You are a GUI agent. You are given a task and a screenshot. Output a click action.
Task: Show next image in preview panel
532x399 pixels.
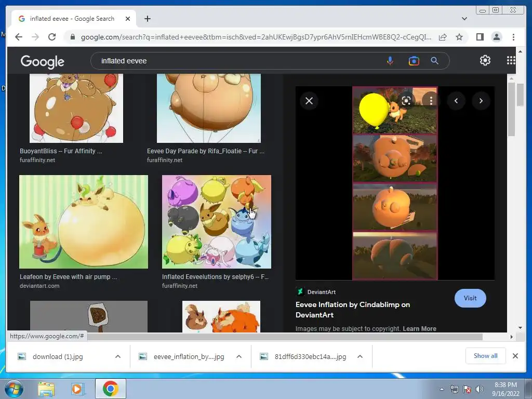481,101
